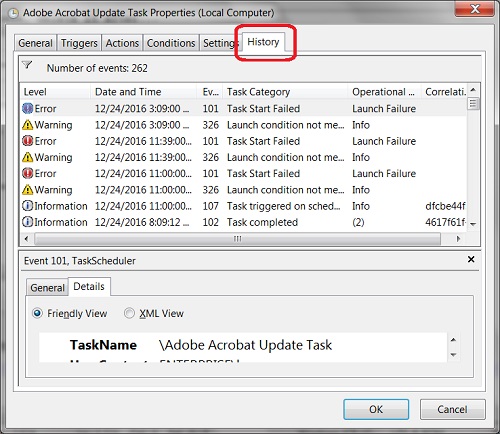Click the event list scroll up arrow
This screenshot has width=500, height=434.
[473, 90]
